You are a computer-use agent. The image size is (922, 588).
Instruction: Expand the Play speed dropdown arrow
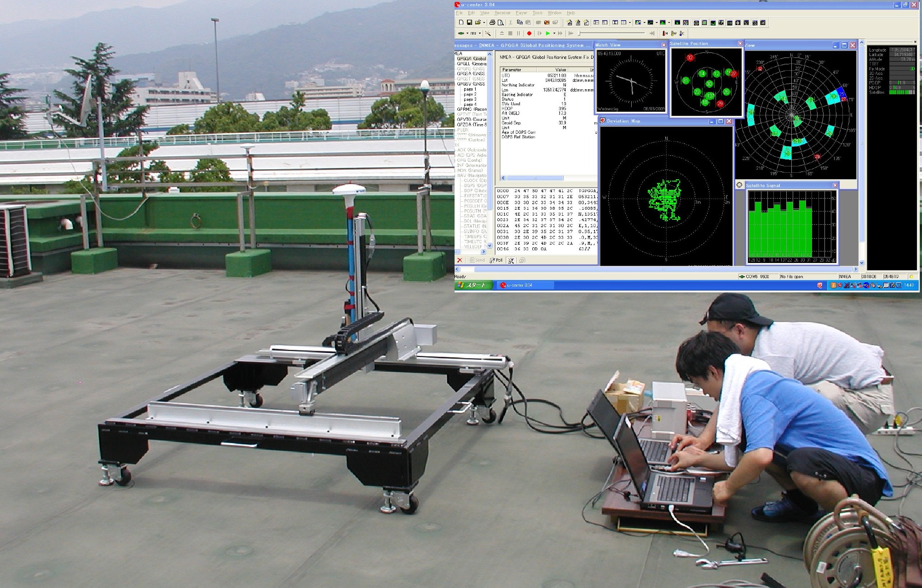(x=554, y=33)
